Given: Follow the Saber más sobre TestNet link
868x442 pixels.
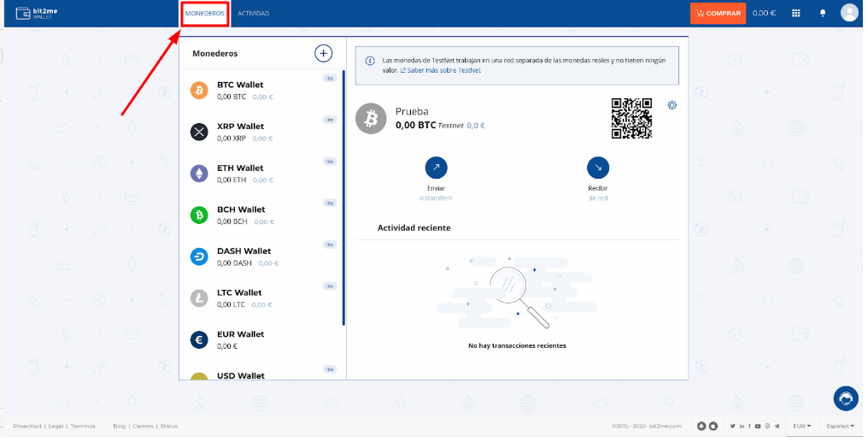Looking at the screenshot, I should 441,70.
